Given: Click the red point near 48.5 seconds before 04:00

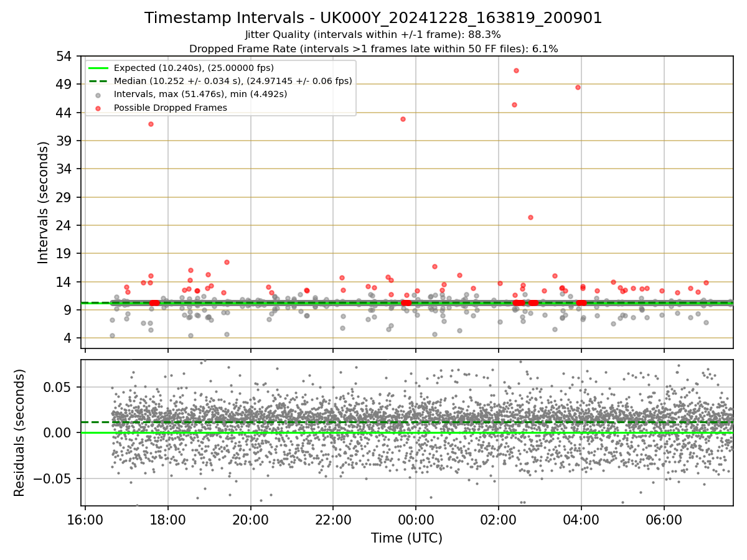Looking at the screenshot, I should tap(578, 87).
